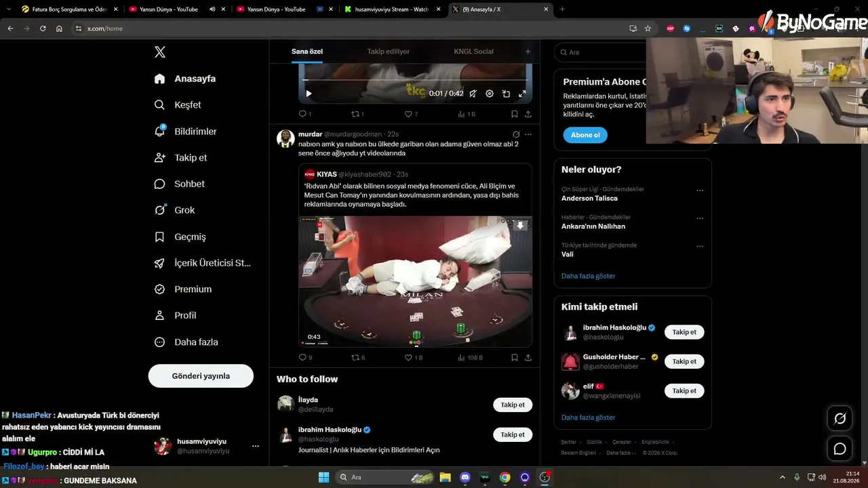
Task: Follow elif in Kimi takip etmeli
Action: tap(684, 390)
